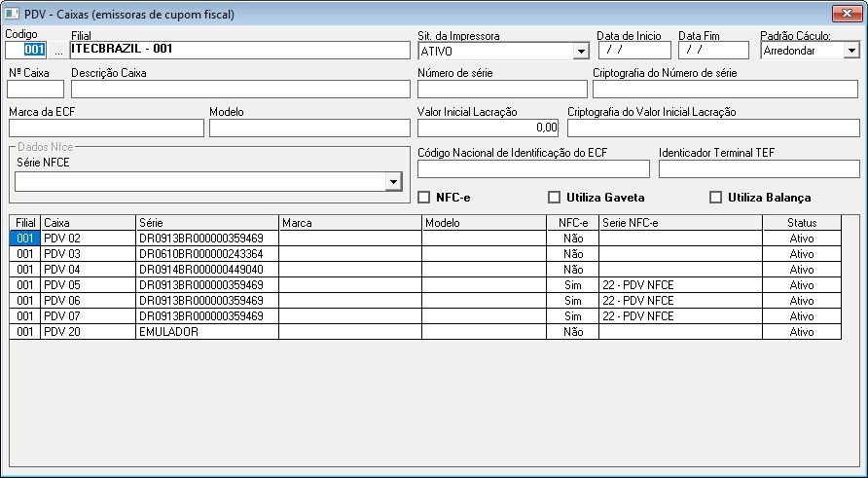The image size is (868, 478).
Task: Click Código Nacional de Identificação do ECF field
Action: click(x=533, y=169)
